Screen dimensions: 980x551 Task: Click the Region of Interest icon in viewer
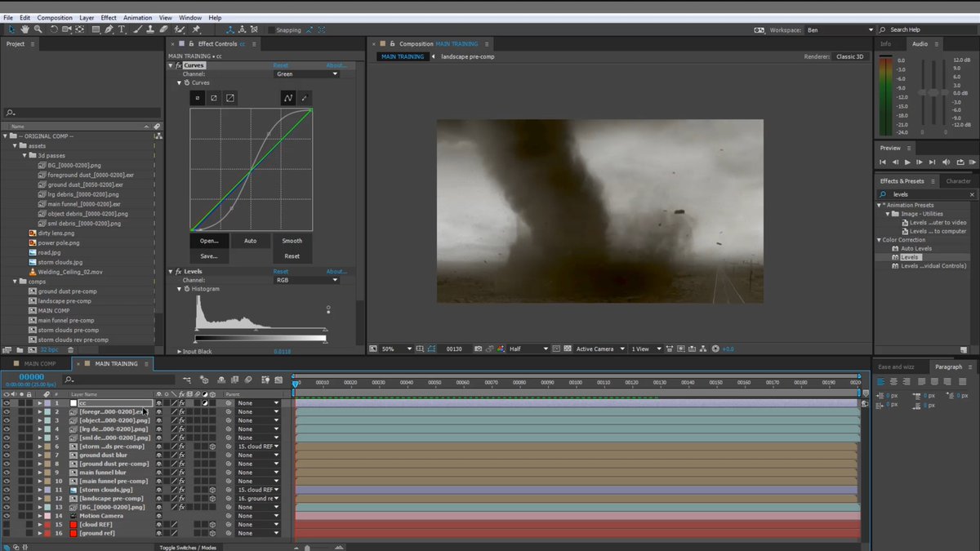pos(556,349)
